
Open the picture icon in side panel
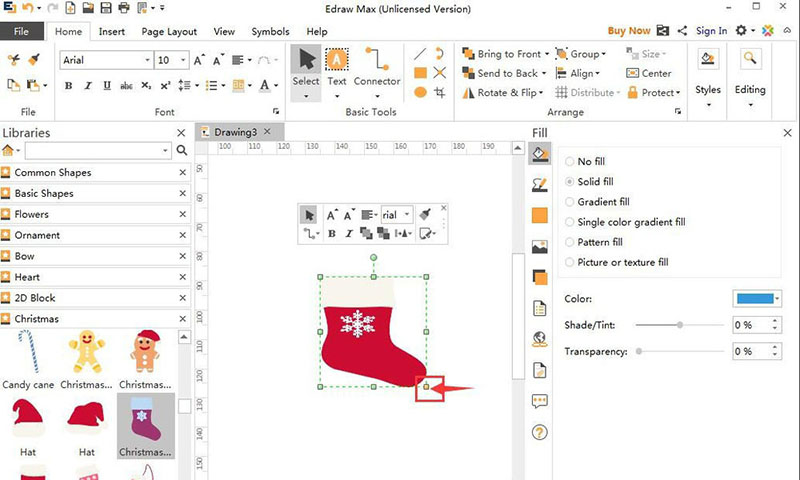coord(539,247)
